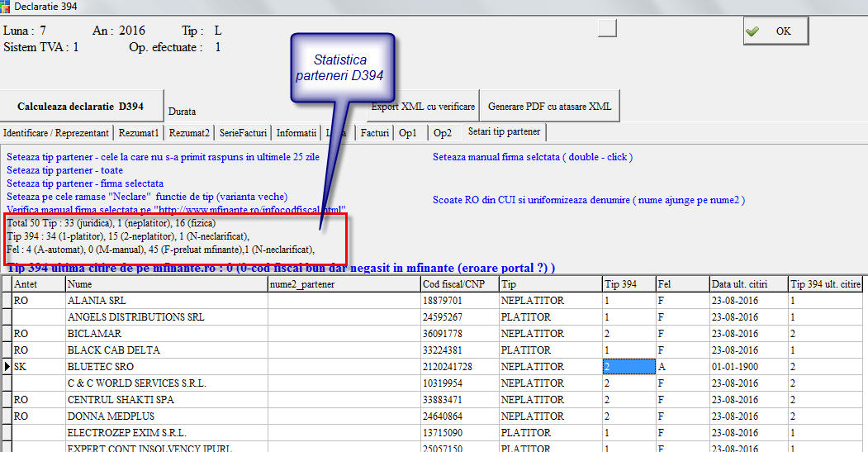Click the Declaratie 394 window icon
The height and width of the screenshot is (452, 868).
pyautogui.click(x=7, y=7)
